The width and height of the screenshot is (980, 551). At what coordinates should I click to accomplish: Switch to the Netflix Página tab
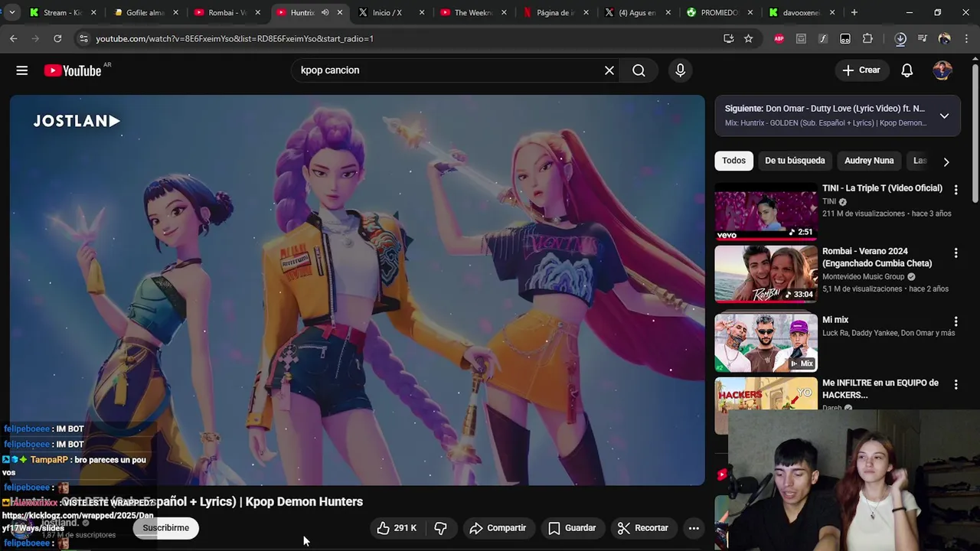(555, 12)
